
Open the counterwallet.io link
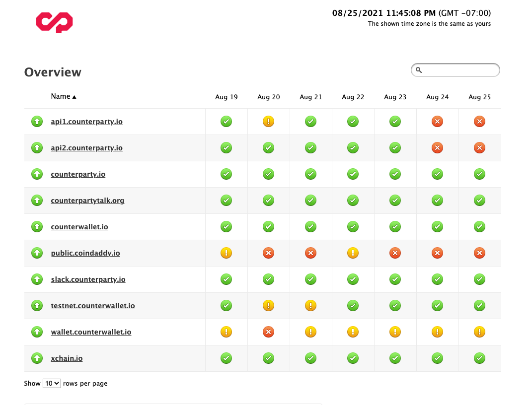pos(79,227)
